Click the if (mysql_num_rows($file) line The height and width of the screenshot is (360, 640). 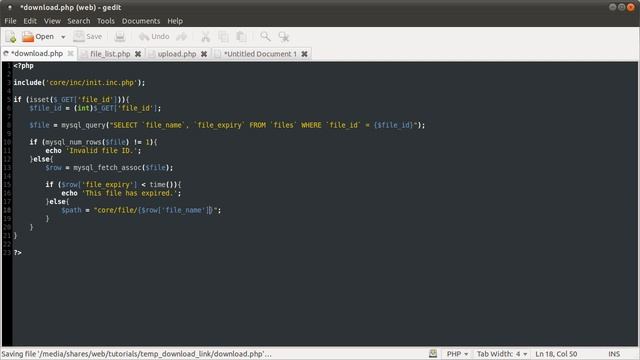click(x=93, y=142)
